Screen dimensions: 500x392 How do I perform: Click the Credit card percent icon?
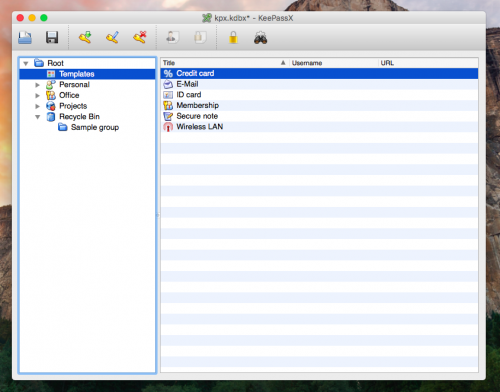(x=168, y=73)
